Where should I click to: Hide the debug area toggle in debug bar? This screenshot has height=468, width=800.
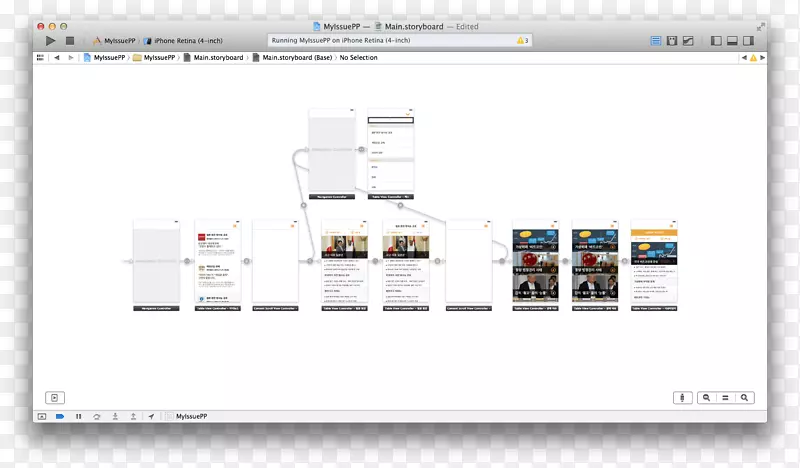pyautogui.click(x=42, y=416)
